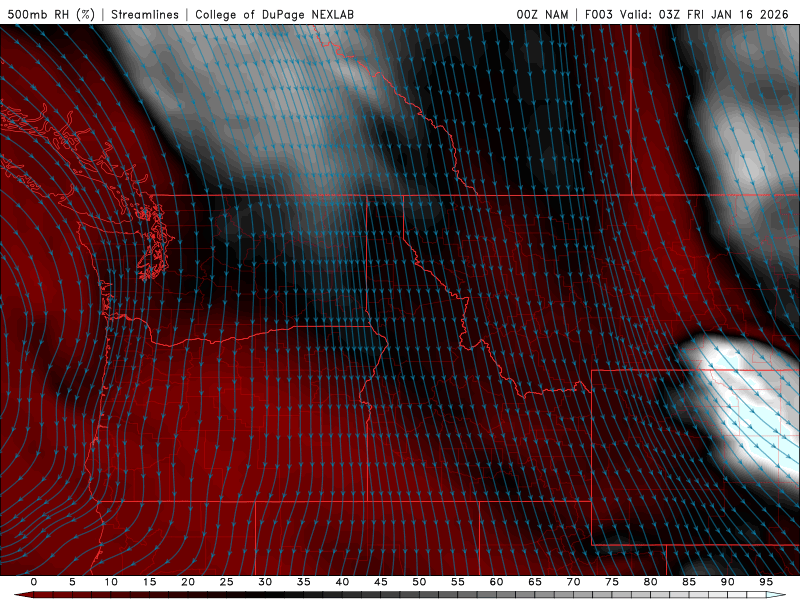
Task: Click the color scale value "30"
Action: coord(265,582)
